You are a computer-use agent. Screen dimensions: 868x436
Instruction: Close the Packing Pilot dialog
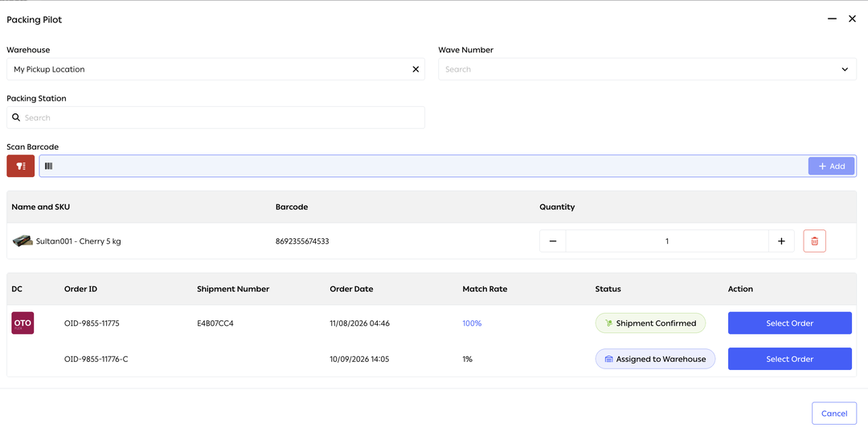click(853, 19)
